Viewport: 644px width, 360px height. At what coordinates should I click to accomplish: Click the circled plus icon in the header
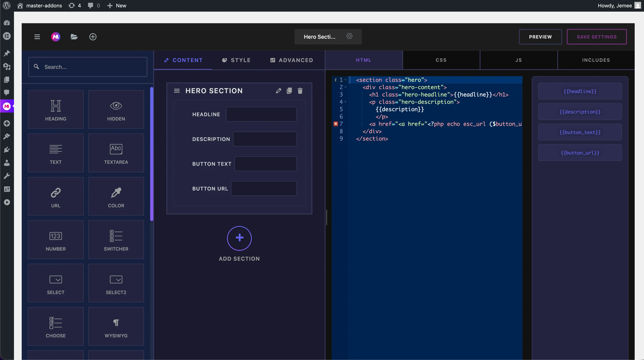click(x=93, y=37)
